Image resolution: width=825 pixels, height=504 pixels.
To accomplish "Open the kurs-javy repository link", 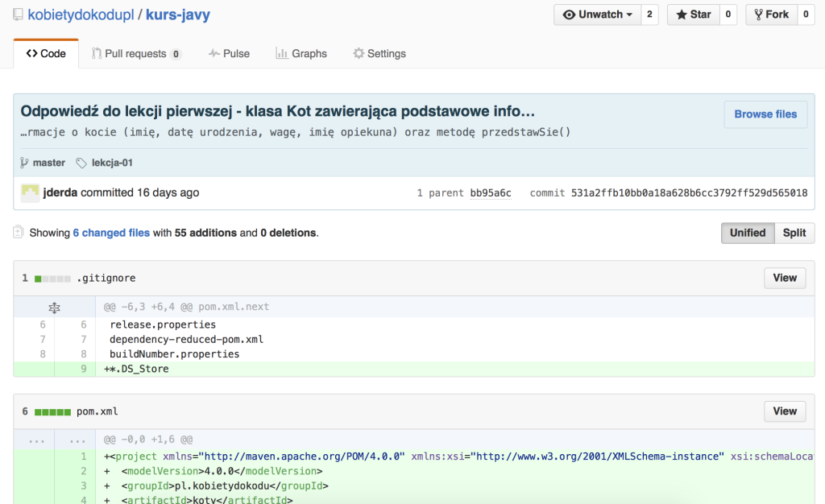I will click(178, 14).
